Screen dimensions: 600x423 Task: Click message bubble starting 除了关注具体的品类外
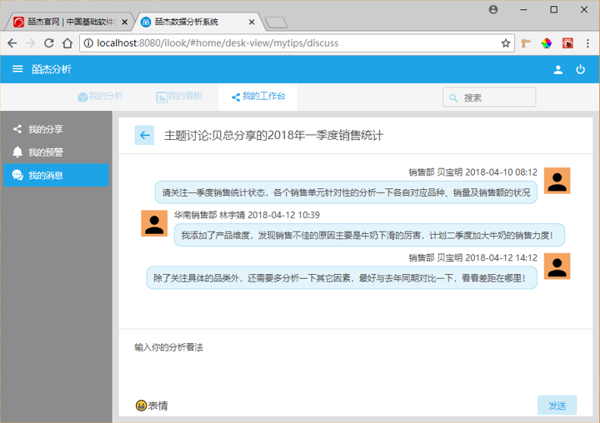click(x=342, y=278)
